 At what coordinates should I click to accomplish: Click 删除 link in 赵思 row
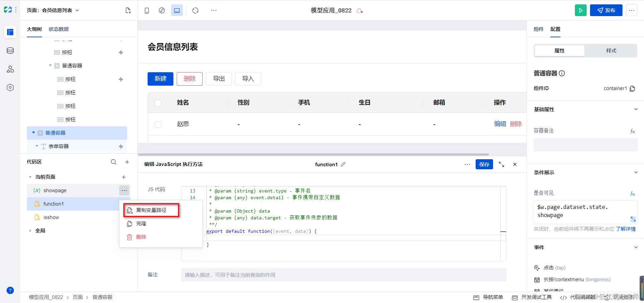tap(516, 124)
